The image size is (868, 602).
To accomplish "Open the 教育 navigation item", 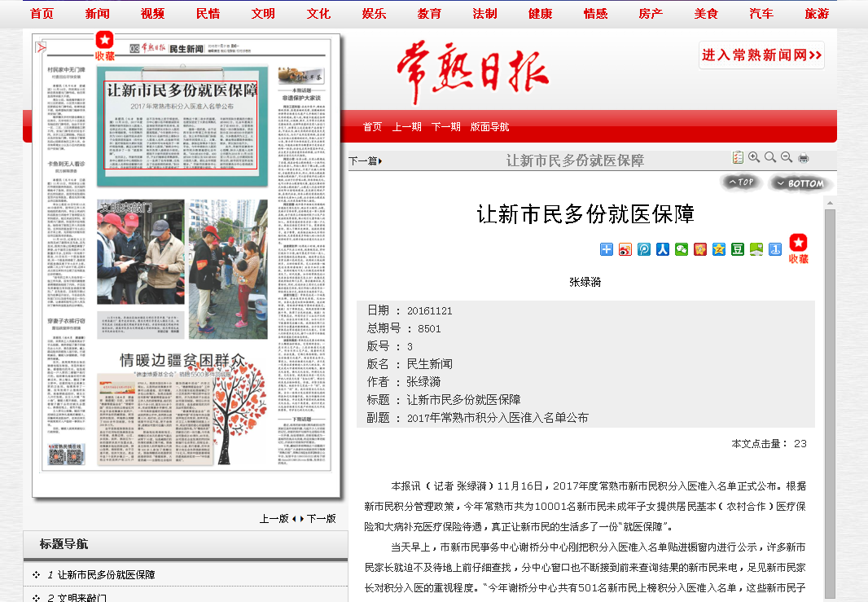I will tap(430, 14).
